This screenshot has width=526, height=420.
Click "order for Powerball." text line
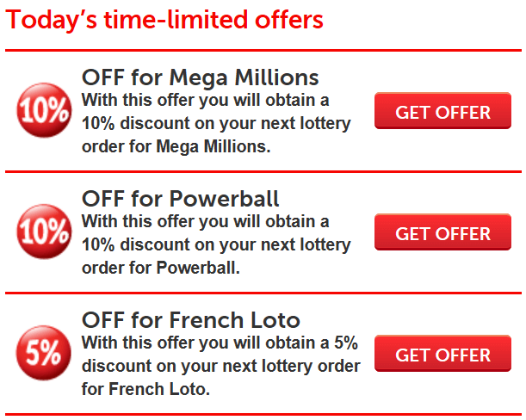point(161,268)
